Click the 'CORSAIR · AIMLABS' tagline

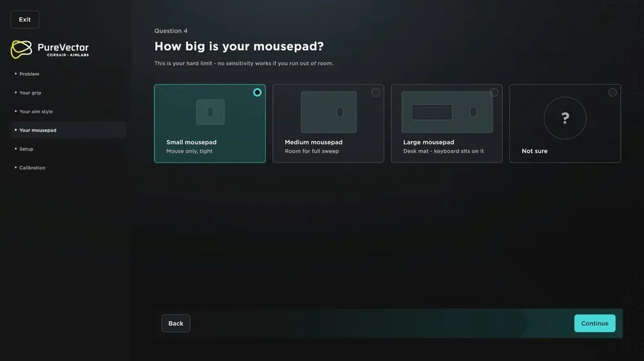[x=68, y=55]
